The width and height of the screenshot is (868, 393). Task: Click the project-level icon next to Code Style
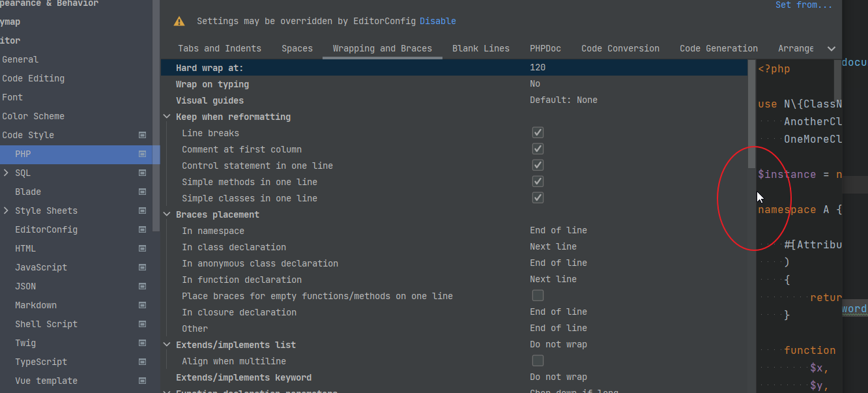[142, 135]
